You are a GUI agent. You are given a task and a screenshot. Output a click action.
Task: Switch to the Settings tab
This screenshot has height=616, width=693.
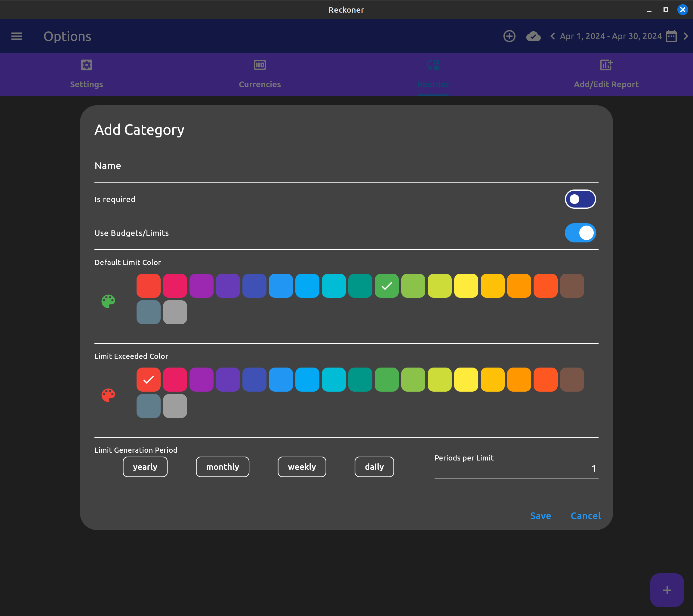[x=86, y=74]
